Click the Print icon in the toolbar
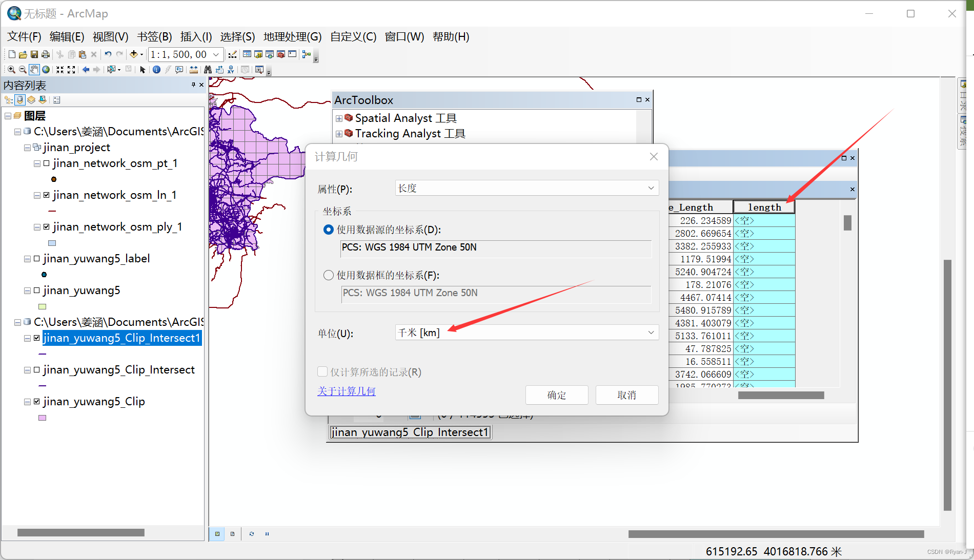974x560 pixels. (x=46, y=54)
